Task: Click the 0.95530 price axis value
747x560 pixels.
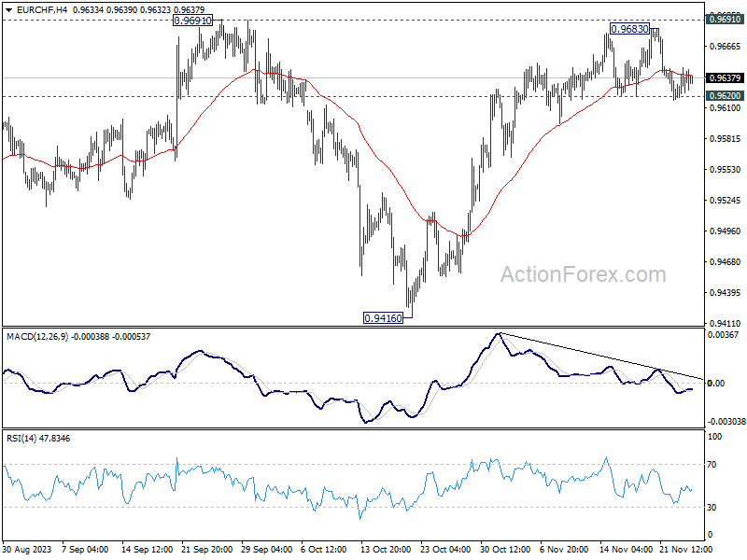Action: 725,170
